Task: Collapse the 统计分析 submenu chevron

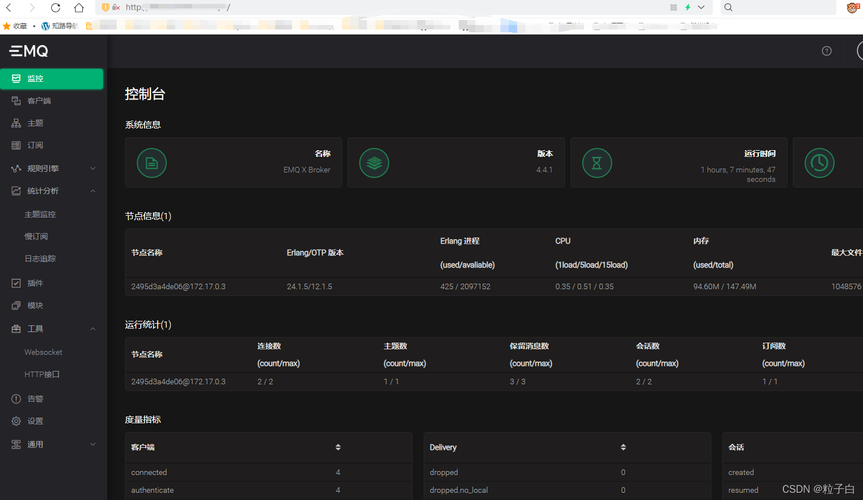Action: [x=92, y=191]
